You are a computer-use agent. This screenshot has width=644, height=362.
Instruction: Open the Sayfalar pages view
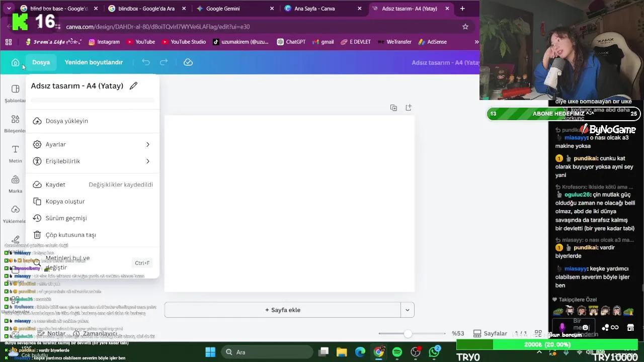coord(490,333)
